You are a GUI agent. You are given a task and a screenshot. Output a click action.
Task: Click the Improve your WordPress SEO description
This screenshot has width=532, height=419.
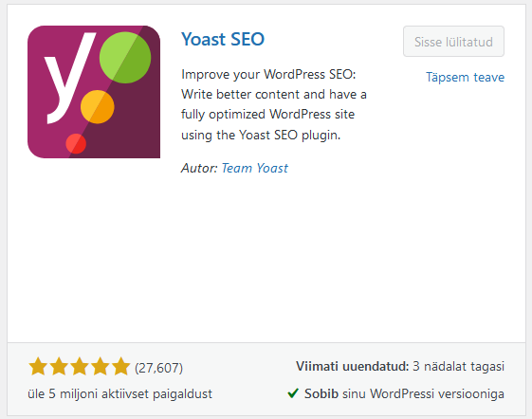pos(274,104)
